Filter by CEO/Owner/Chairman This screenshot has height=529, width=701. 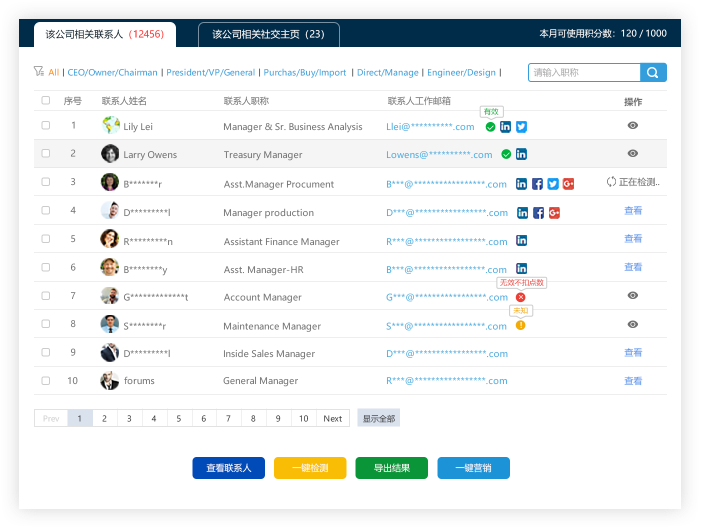[113, 73]
